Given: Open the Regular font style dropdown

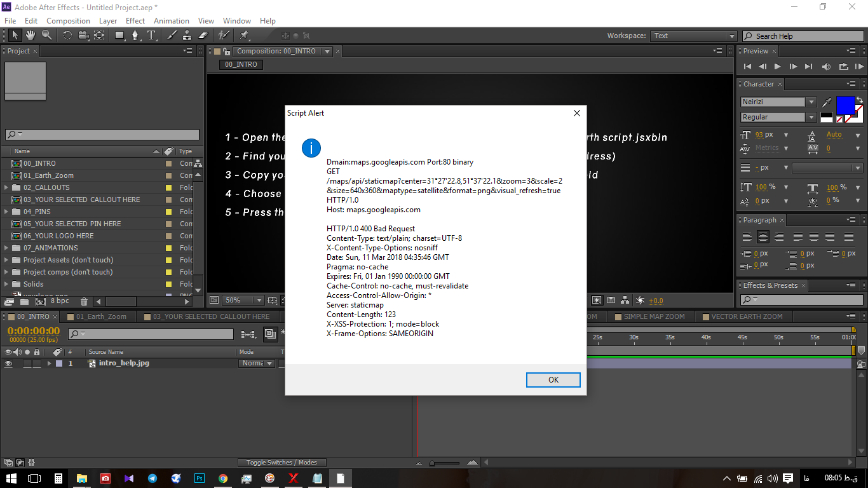Looking at the screenshot, I should coord(811,117).
